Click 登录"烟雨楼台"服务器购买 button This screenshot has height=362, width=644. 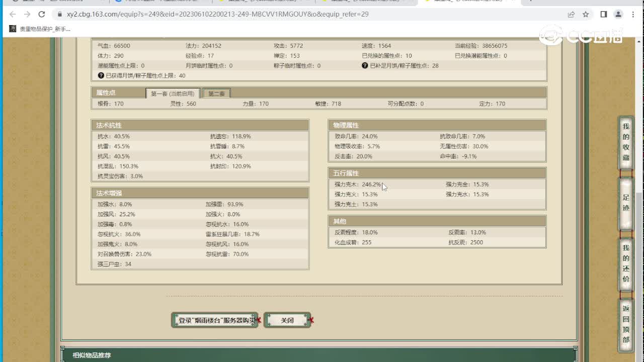click(x=215, y=320)
